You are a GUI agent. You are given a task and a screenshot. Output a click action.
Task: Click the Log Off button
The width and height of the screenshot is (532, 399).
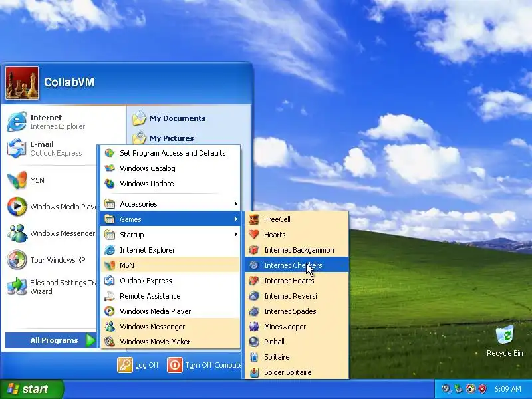[x=138, y=365]
